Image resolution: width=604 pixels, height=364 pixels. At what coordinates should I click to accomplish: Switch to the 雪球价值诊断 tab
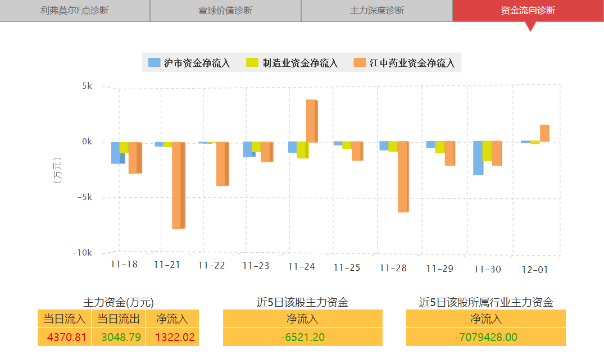(x=225, y=11)
